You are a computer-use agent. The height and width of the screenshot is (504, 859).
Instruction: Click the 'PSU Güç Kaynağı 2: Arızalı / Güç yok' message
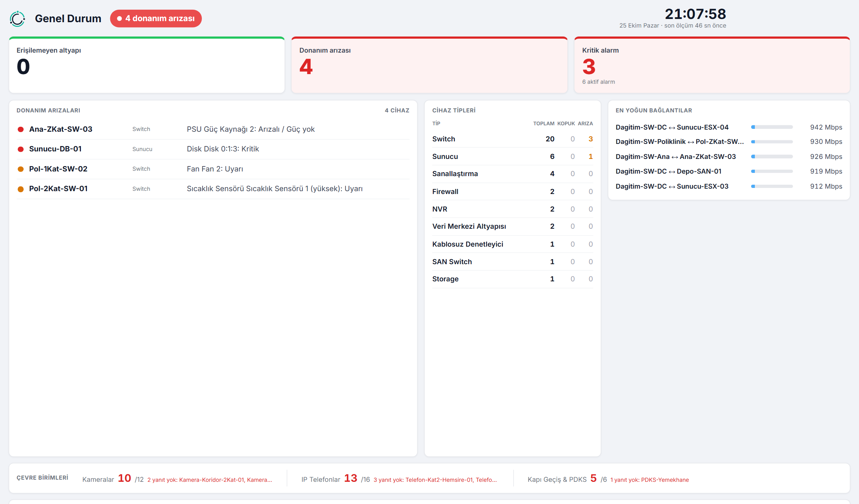click(251, 129)
